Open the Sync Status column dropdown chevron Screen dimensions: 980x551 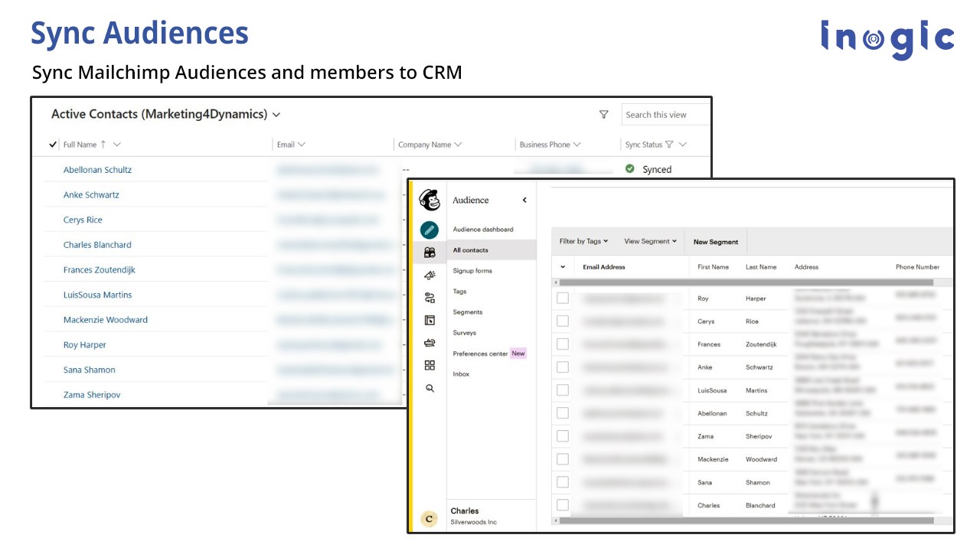coord(682,144)
